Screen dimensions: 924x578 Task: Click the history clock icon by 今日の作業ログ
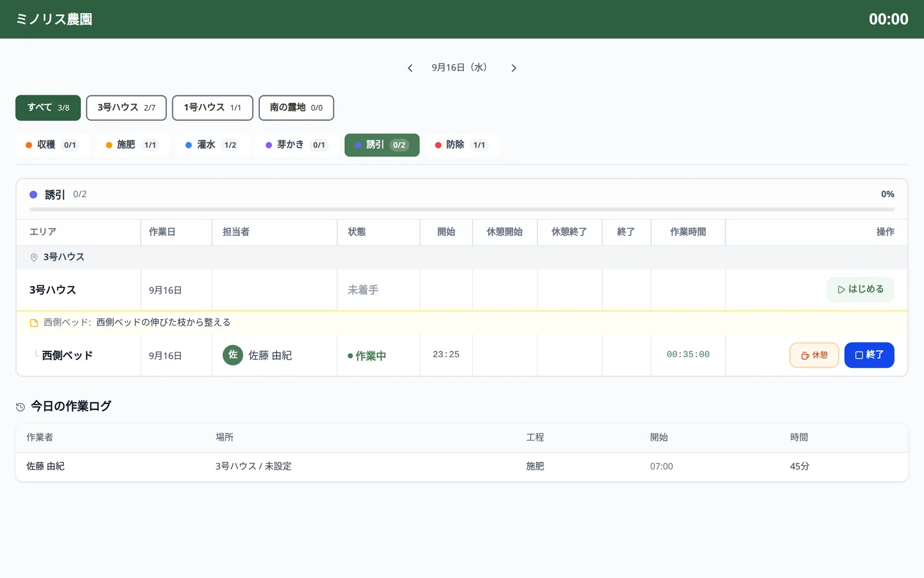[x=20, y=407]
